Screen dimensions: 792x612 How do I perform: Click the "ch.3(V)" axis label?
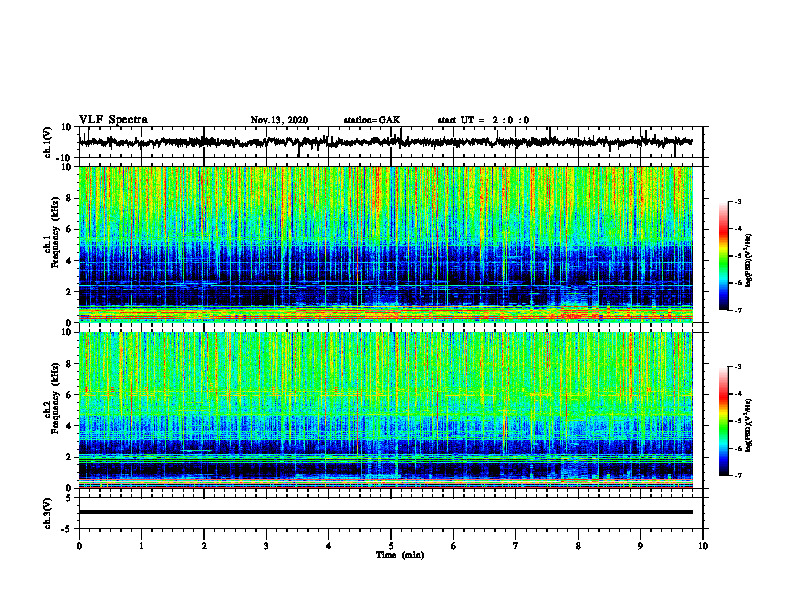48,513
